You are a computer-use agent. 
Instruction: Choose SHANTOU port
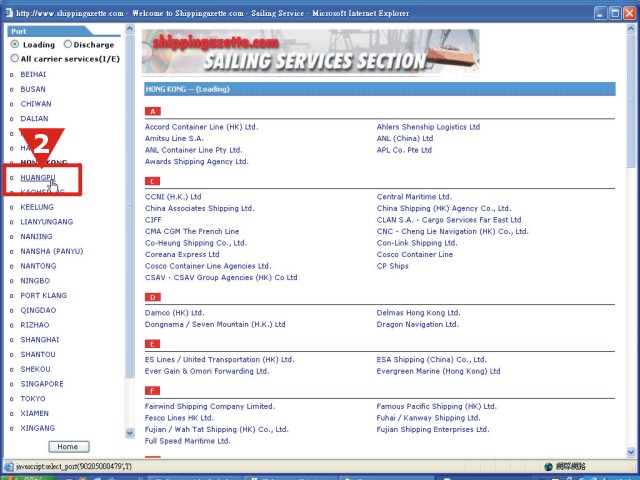point(38,354)
